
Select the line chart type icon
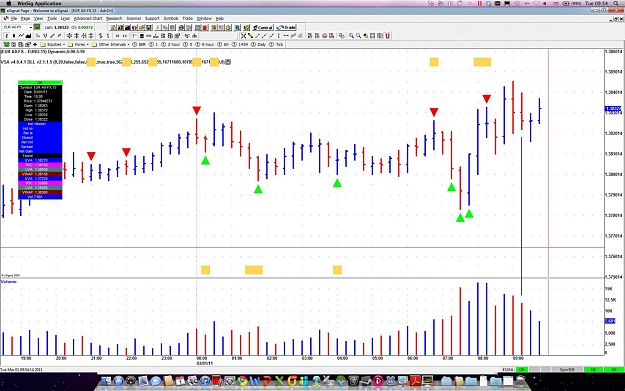[21, 36]
